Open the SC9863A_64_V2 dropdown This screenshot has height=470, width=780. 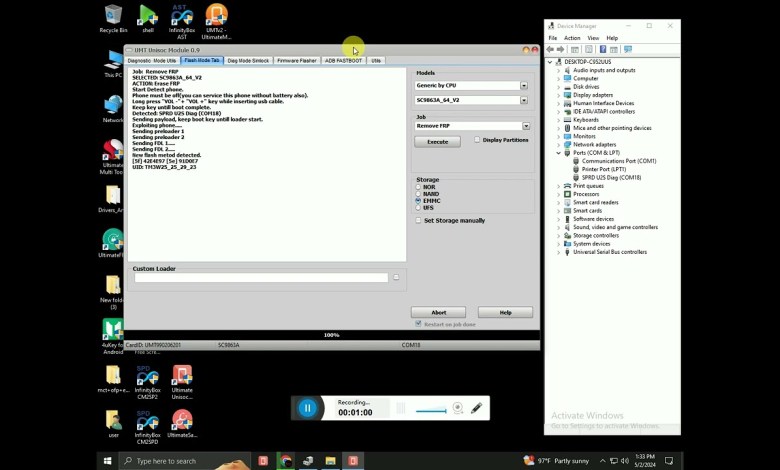(524, 100)
